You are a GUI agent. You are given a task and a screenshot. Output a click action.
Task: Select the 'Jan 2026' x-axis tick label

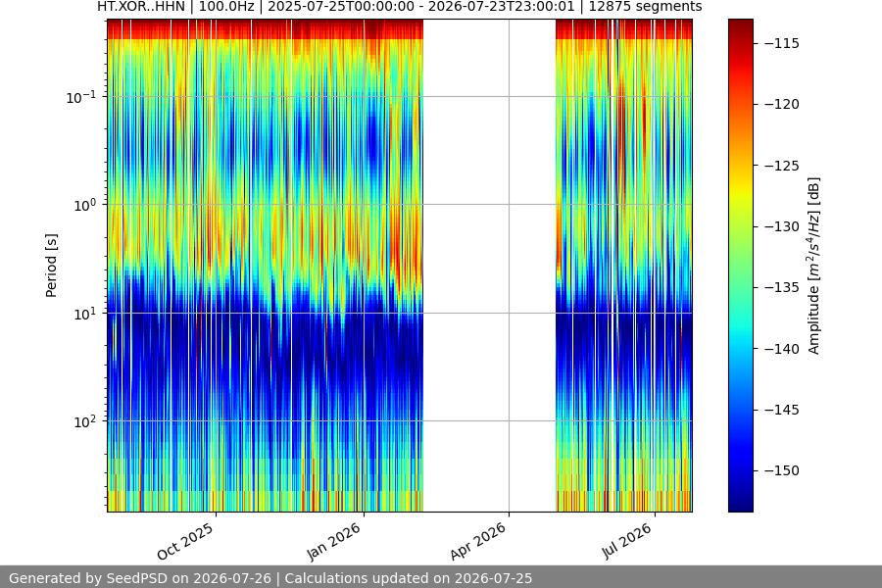(x=333, y=541)
